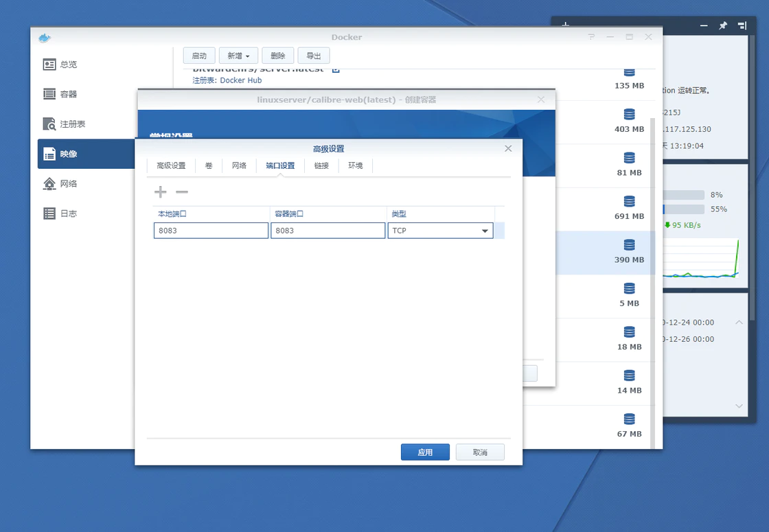Expand the TCP type dropdown
Viewport: 769px width, 532px height.
(x=485, y=231)
